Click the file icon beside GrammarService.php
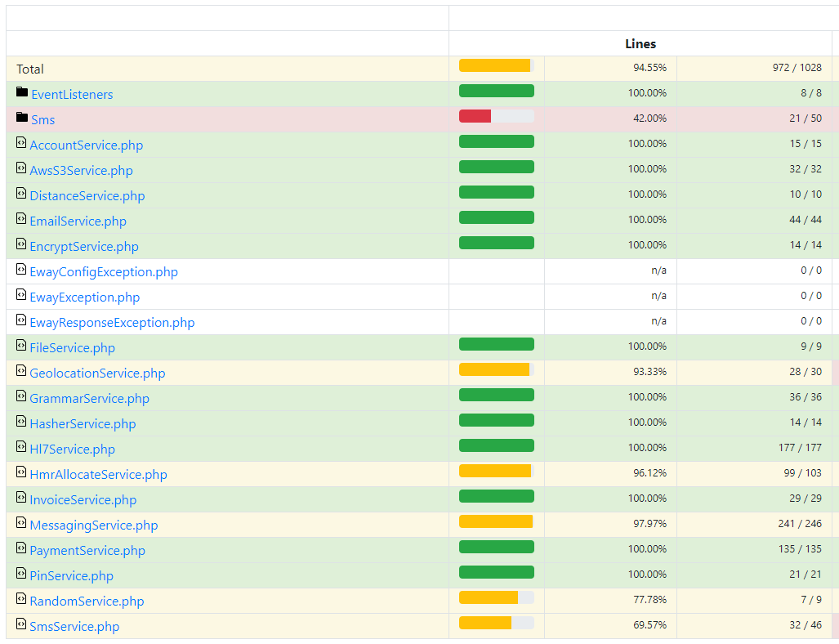The width and height of the screenshot is (839, 644). pyautogui.click(x=21, y=396)
